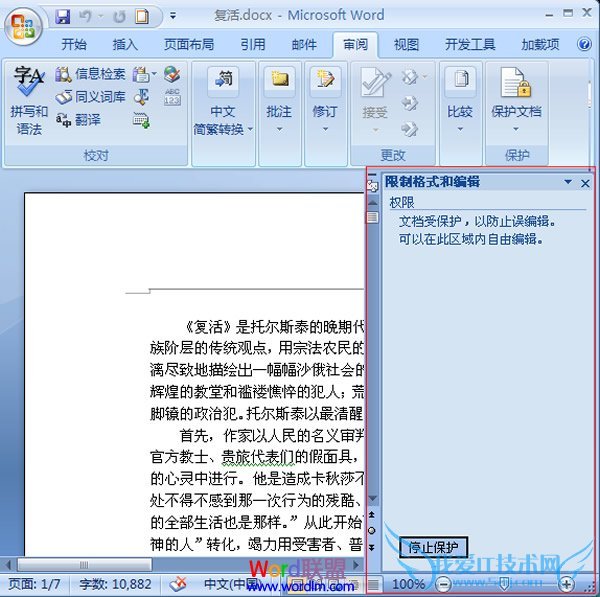Open 同义词库 thesaurus
The width and height of the screenshot is (600, 597).
point(90,97)
